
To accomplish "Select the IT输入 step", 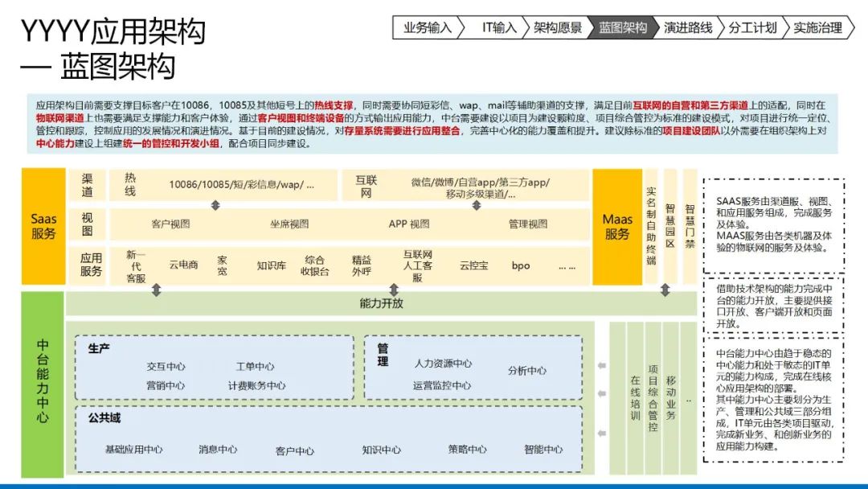I will [x=498, y=27].
